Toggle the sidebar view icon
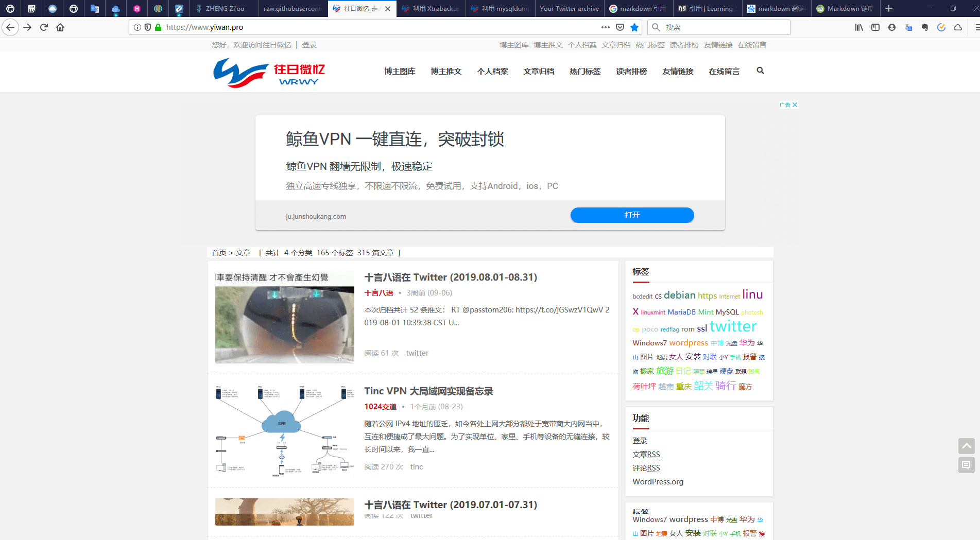The image size is (980, 540). click(875, 27)
